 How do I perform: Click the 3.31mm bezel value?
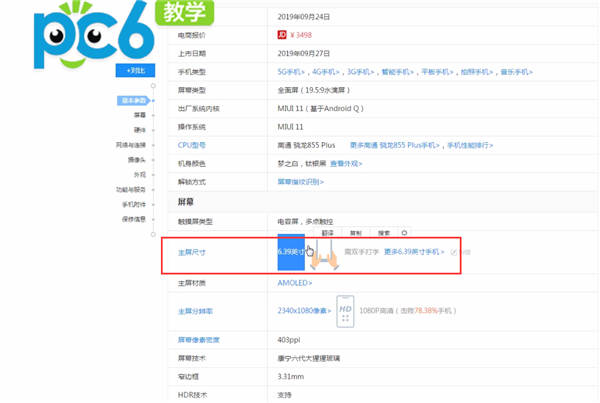(291, 377)
